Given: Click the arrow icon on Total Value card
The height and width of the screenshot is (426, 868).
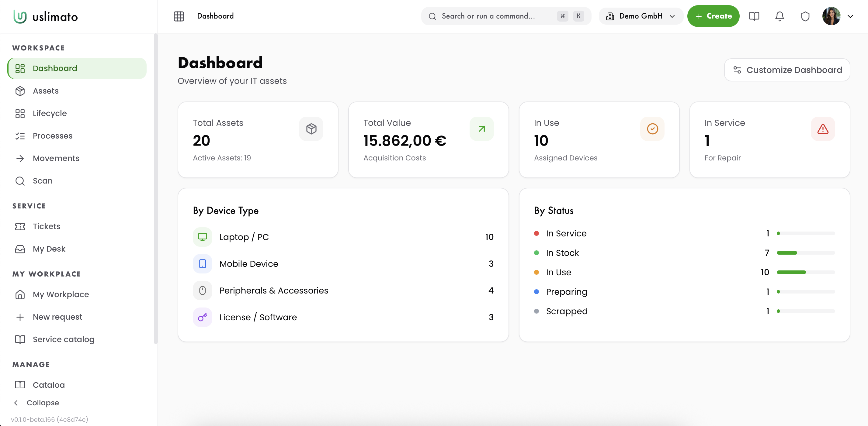Looking at the screenshot, I should pyautogui.click(x=481, y=129).
